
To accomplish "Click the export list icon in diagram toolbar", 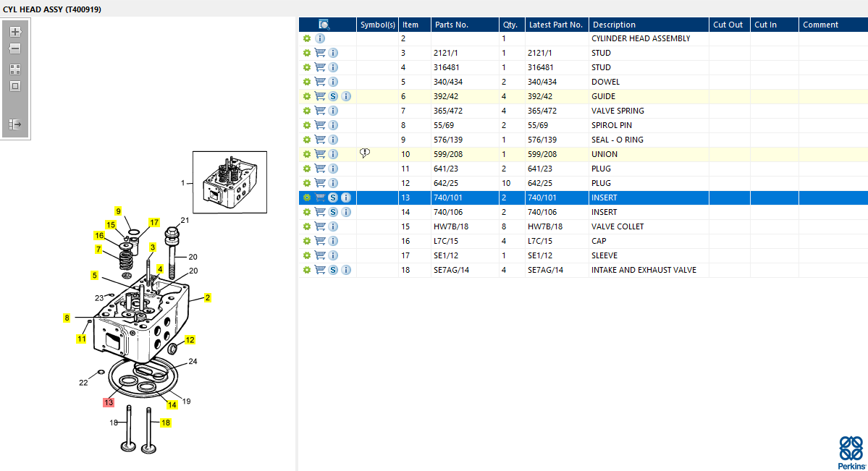I will point(15,124).
